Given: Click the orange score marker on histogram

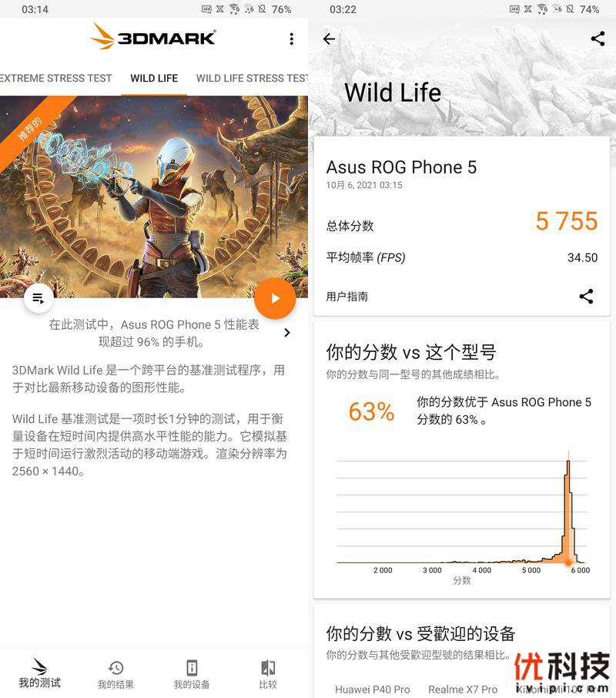Looking at the screenshot, I should pos(568,562).
